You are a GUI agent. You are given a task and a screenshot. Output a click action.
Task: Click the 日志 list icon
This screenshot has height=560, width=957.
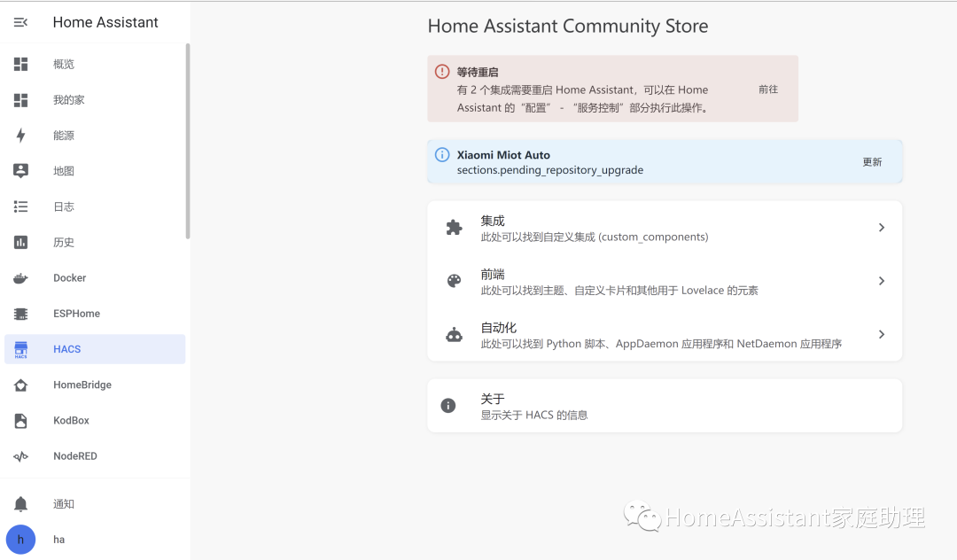(x=20, y=206)
